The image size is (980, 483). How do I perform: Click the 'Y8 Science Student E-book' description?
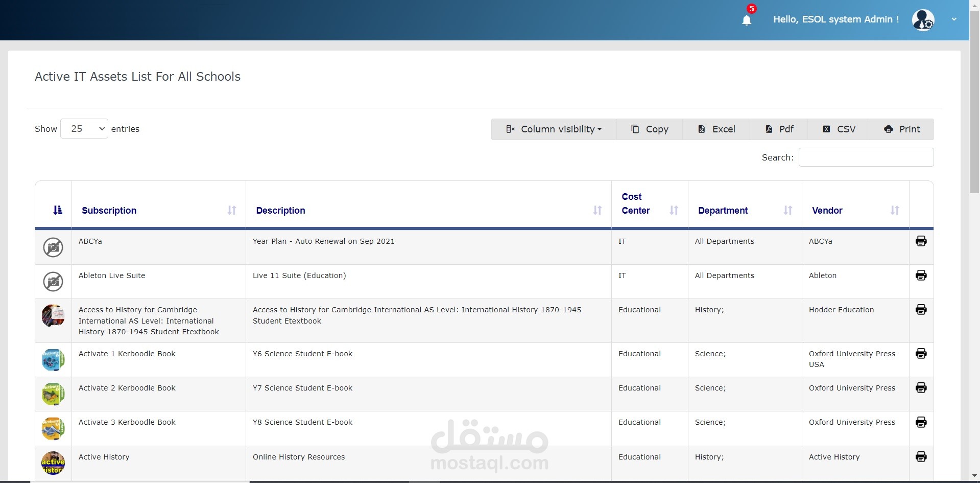pyautogui.click(x=303, y=422)
